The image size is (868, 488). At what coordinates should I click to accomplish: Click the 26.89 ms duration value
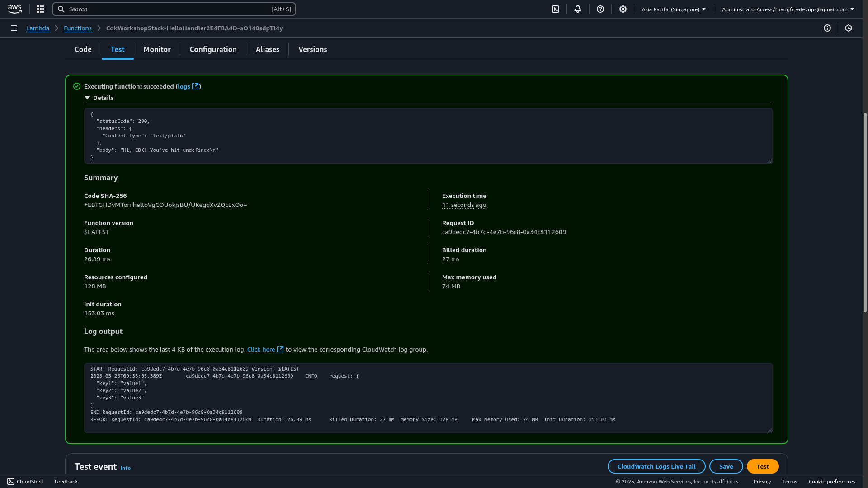coord(97,259)
